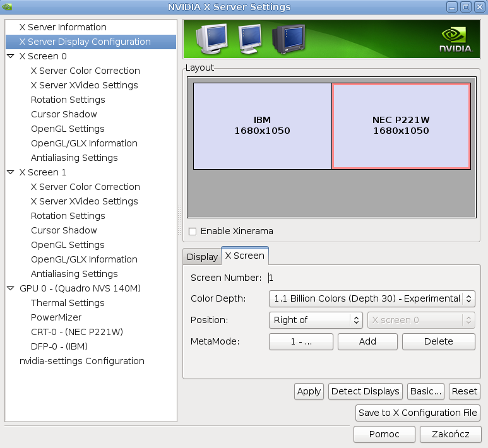The height and width of the screenshot is (448, 488).
Task: Open X Screen 1 OpenGL/GLX Information
Action: coord(84,259)
